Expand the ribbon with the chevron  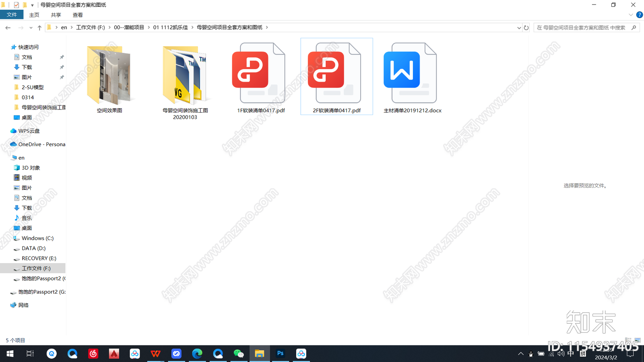631,15
